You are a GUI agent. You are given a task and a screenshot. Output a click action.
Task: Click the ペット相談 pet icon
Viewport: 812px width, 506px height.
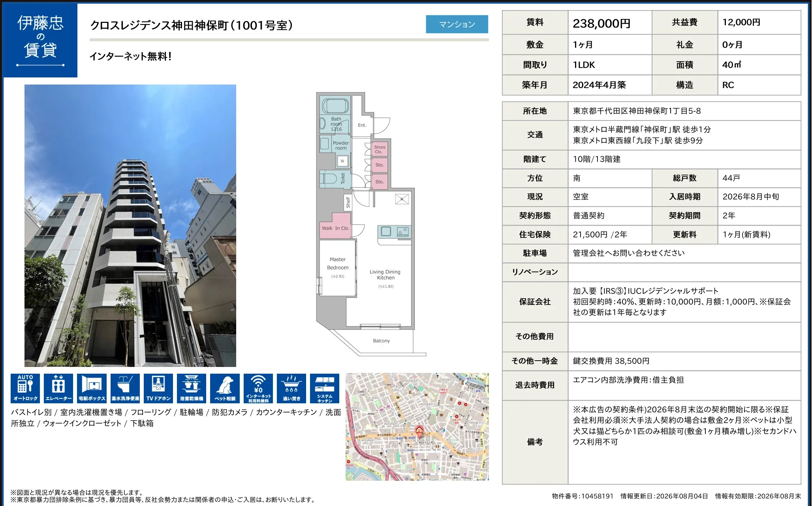pos(225,388)
